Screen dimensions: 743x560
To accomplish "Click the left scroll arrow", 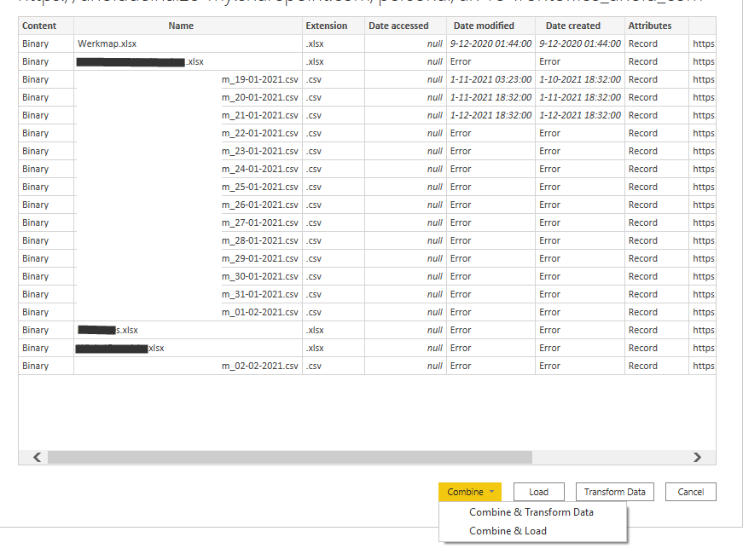I will [x=37, y=457].
